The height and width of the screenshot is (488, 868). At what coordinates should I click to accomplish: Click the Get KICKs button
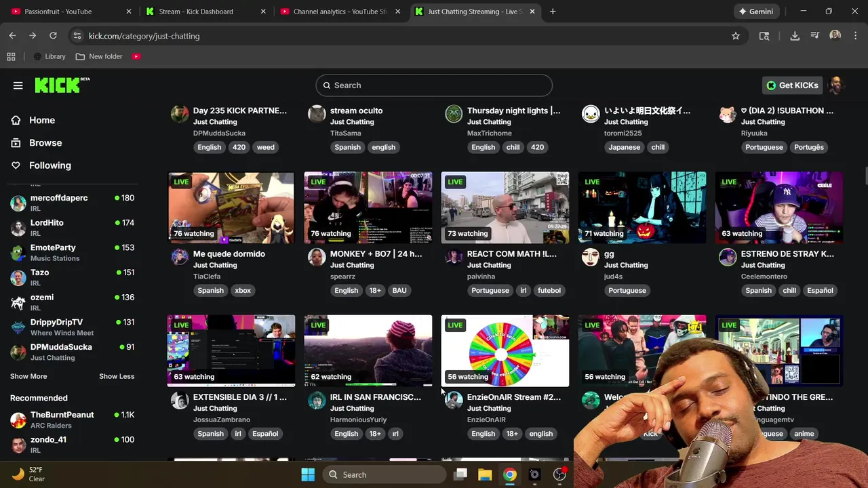792,85
